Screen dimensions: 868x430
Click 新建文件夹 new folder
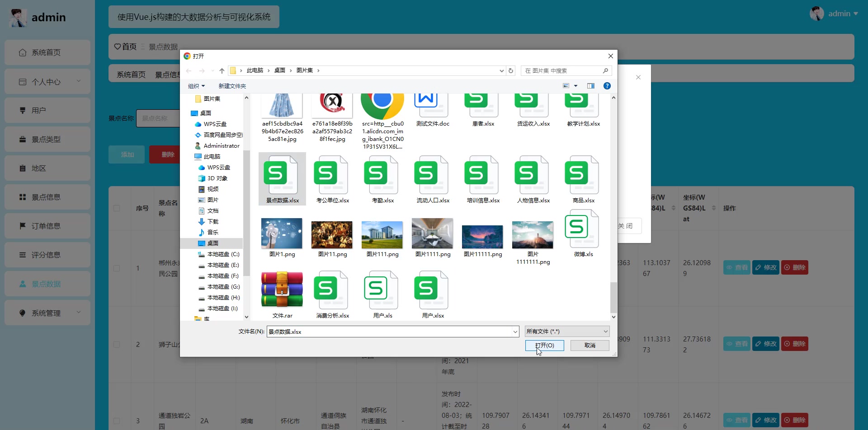point(232,86)
